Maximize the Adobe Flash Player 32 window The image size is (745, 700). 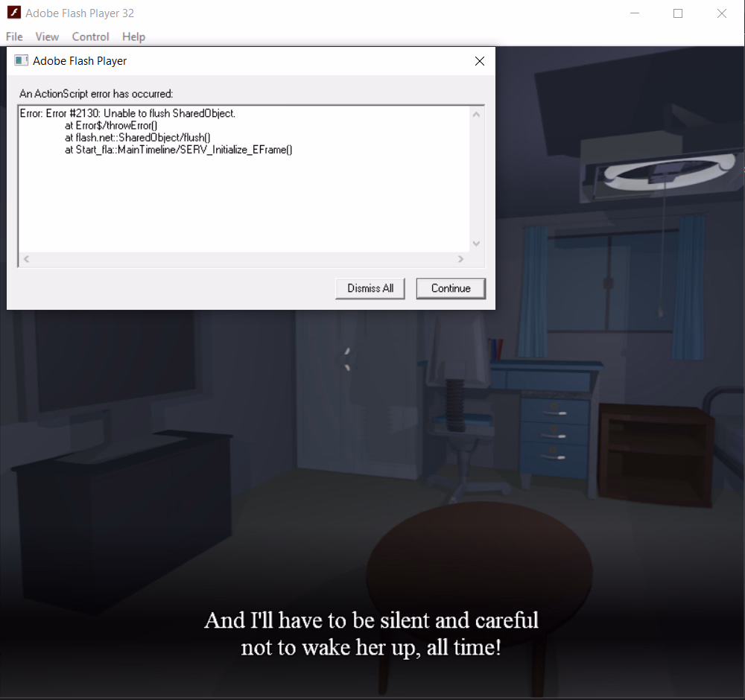[678, 13]
